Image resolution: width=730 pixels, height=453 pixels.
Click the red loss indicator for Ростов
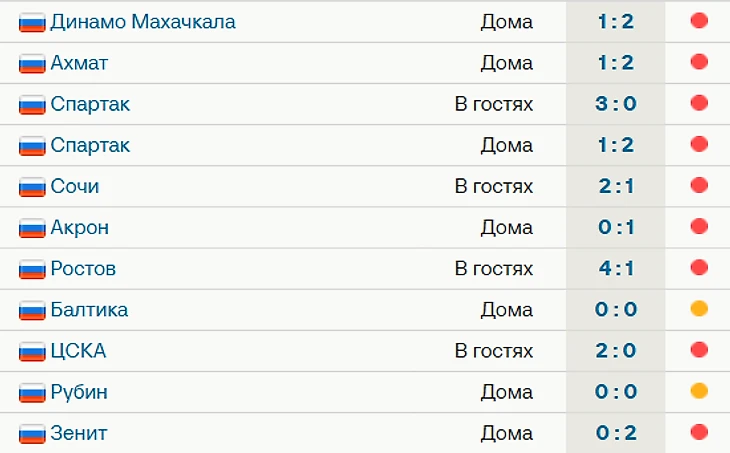699,268
